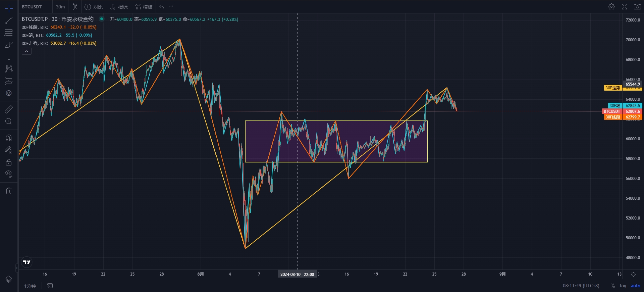Redo the last chart action
This screenshot has width=644, height=292.
171,7
